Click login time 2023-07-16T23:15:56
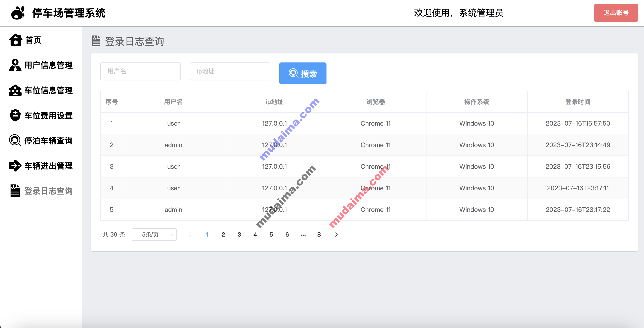The height and width of the screenshot is (328, 644). point(578,166)
